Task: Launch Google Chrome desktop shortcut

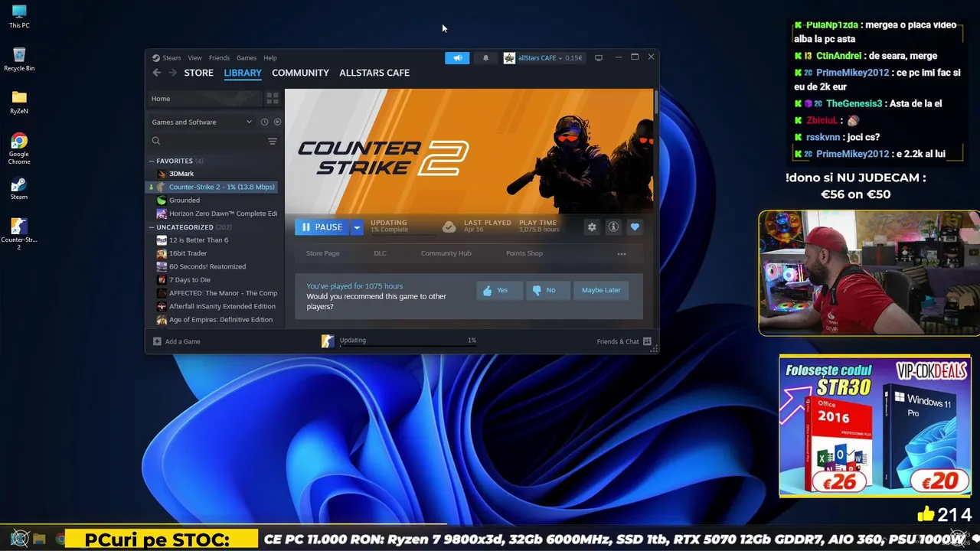Action: pyautogui.click(x=19, y=148)
